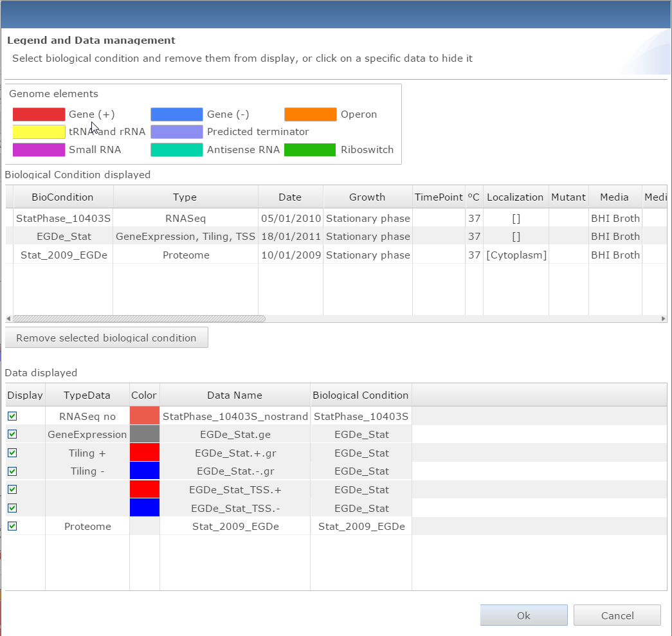672x636 pixels.
Task: Toggle display checkbox for Tiling + row
Action: point(12,453)
